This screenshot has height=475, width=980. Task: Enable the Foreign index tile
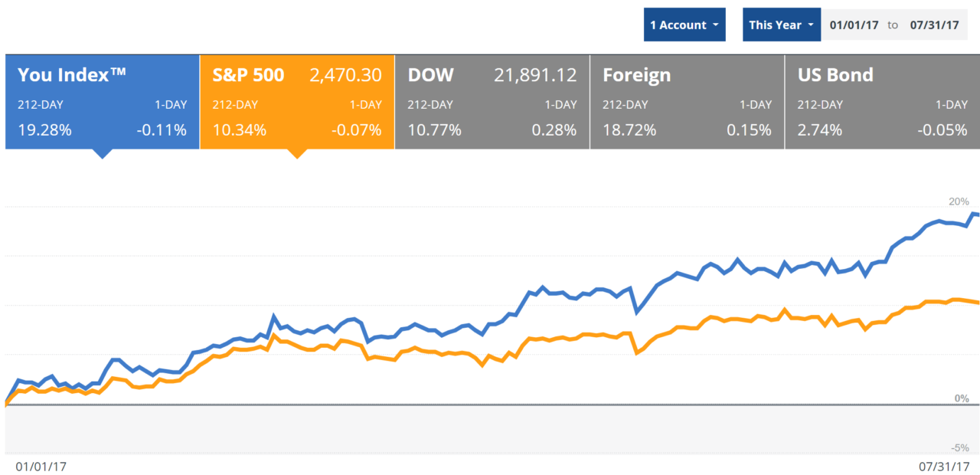point(687,101)
